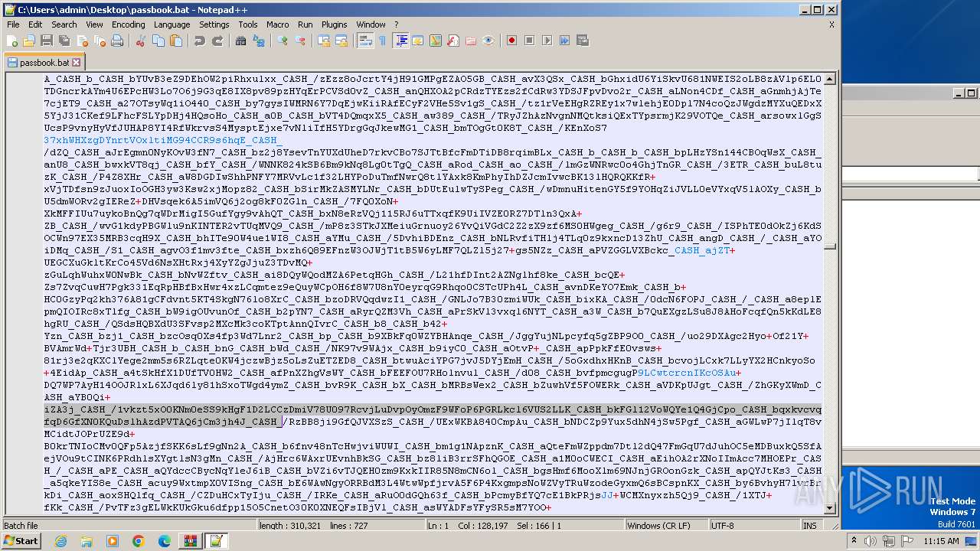Click the Zoom In toolbar icon
Image resolution: width=980 pixels, height=551 pixels.
[x=283, y=41]
